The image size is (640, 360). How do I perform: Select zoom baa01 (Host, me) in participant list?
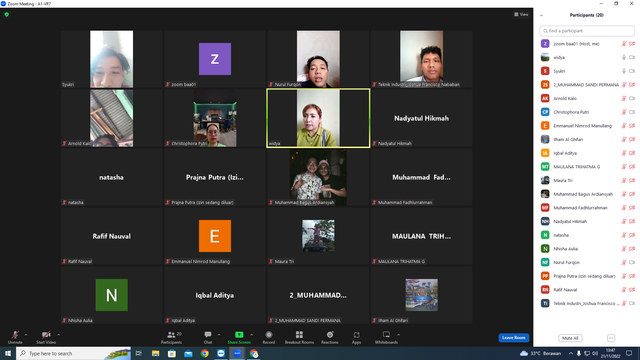point(587,44)
